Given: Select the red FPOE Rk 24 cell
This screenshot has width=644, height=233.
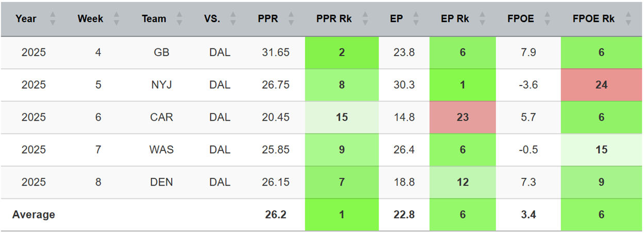Looking at the screenshot, I should [x=601, y=85].
